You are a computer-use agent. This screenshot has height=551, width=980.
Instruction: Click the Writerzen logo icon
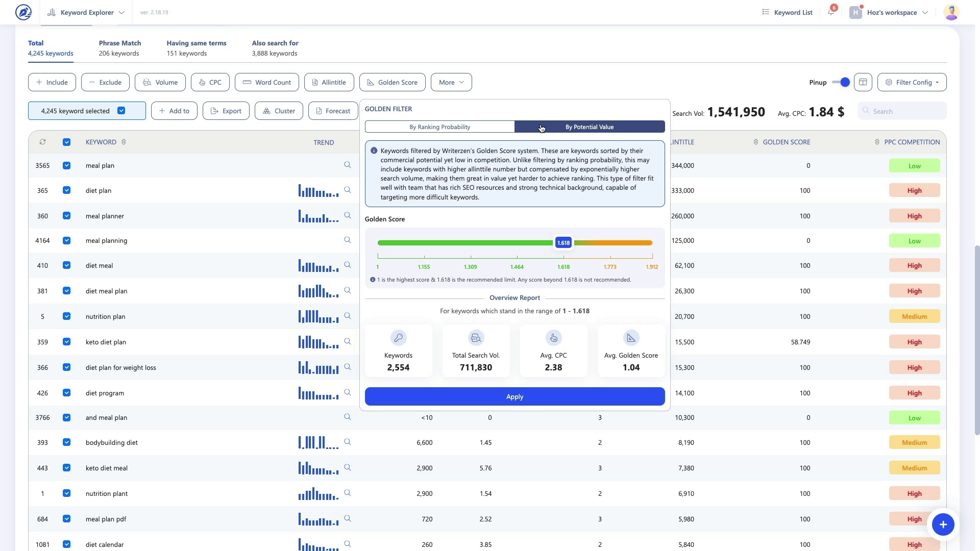point(23,12)
